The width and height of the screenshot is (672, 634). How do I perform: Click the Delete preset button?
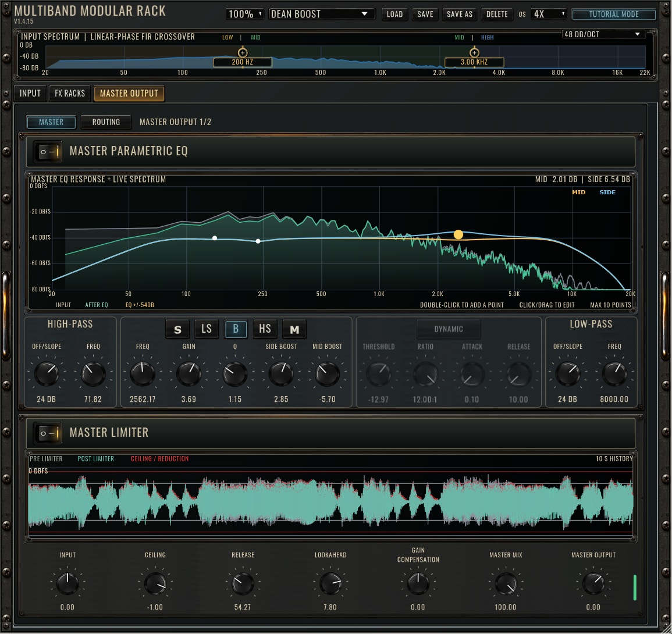[x=497, y=14]
